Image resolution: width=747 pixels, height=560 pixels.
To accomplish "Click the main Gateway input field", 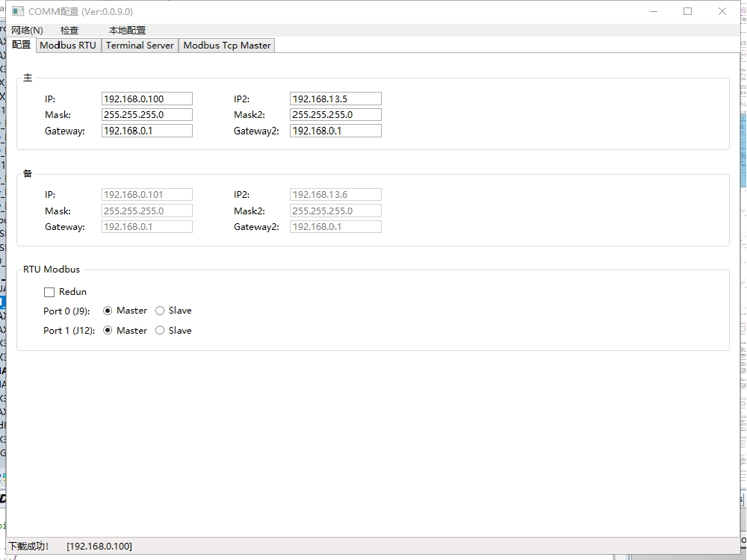I will [x=147, y=131].
